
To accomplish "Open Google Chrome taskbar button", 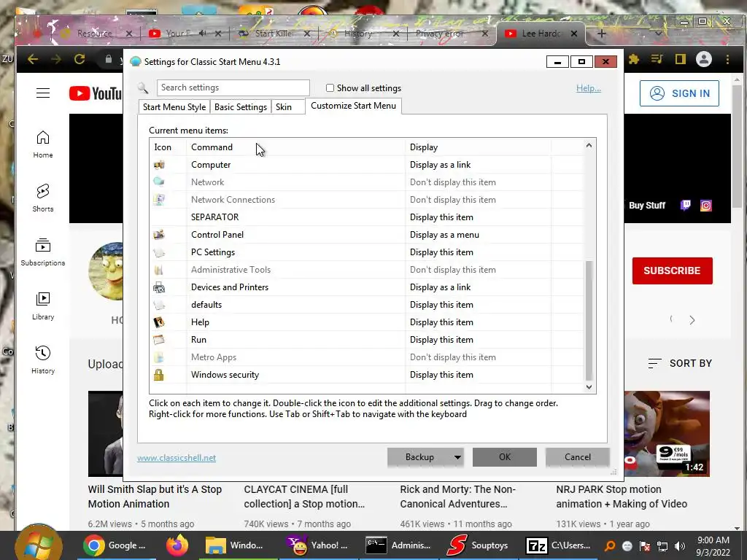I will coord(115,545).
